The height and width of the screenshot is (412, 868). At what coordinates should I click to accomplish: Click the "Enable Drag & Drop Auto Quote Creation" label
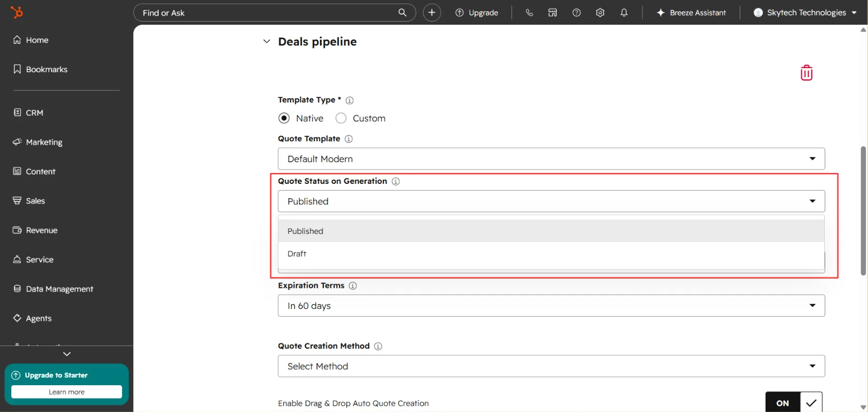point(353,403)
